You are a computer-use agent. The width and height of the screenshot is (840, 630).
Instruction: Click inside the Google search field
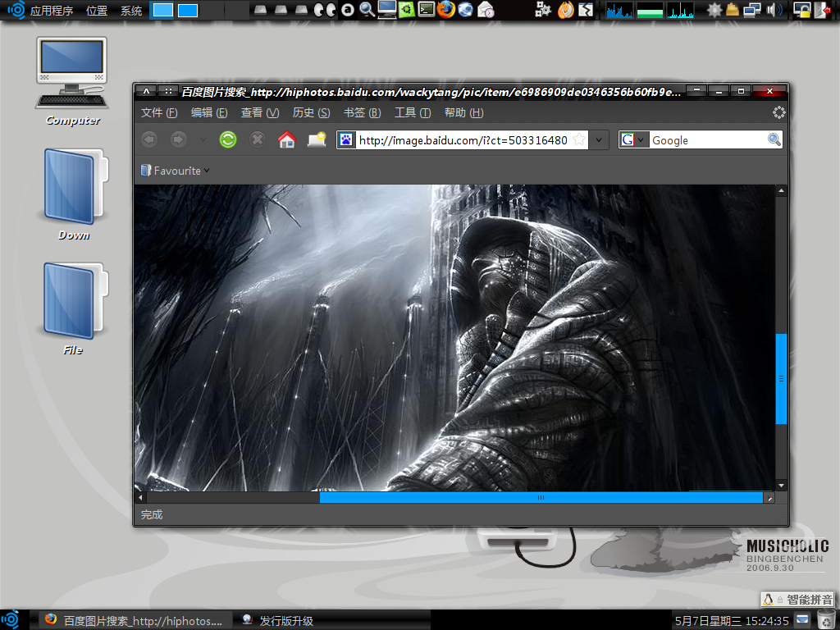708,140
